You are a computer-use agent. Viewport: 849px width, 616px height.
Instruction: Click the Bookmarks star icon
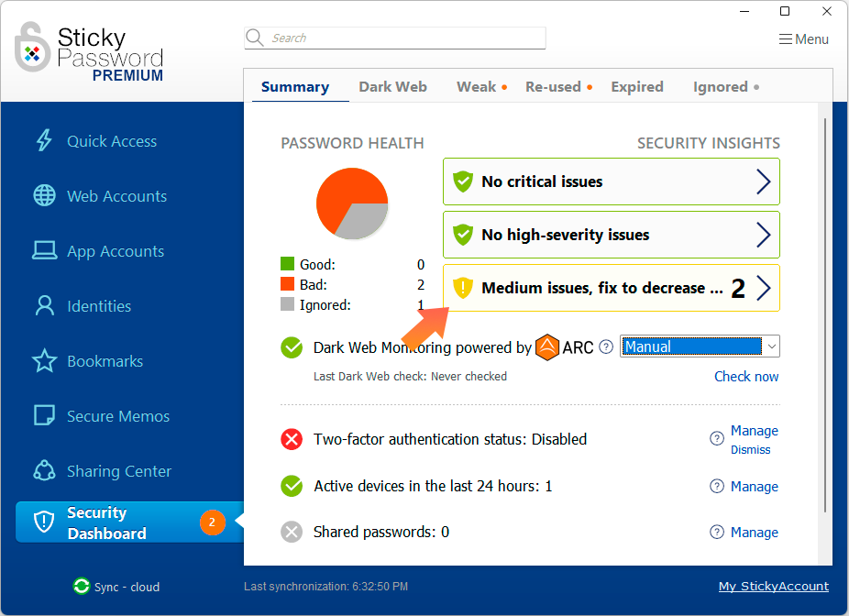(x=44, y=361)
